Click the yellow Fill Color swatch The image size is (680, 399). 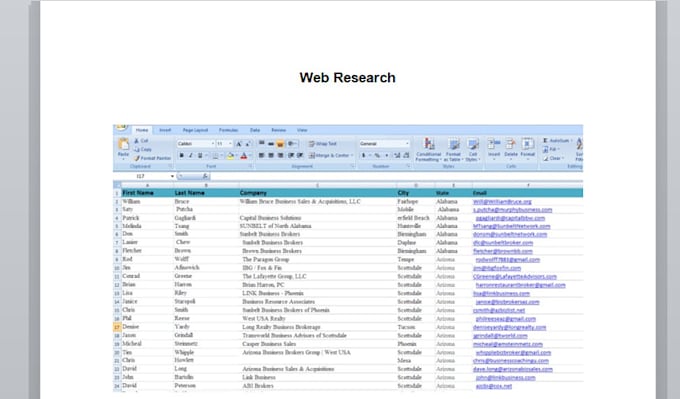coord(231,155)
